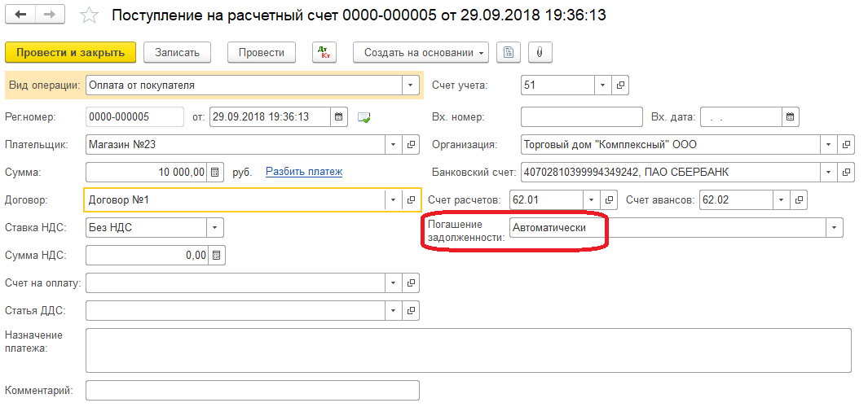
Task: Click the Провести и закрыть button
Action: coord(70,52)
